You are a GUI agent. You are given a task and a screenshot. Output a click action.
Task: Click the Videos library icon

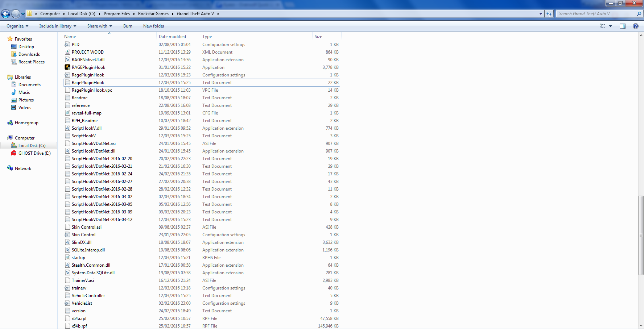pyautogui.click(x=14, y=108)
